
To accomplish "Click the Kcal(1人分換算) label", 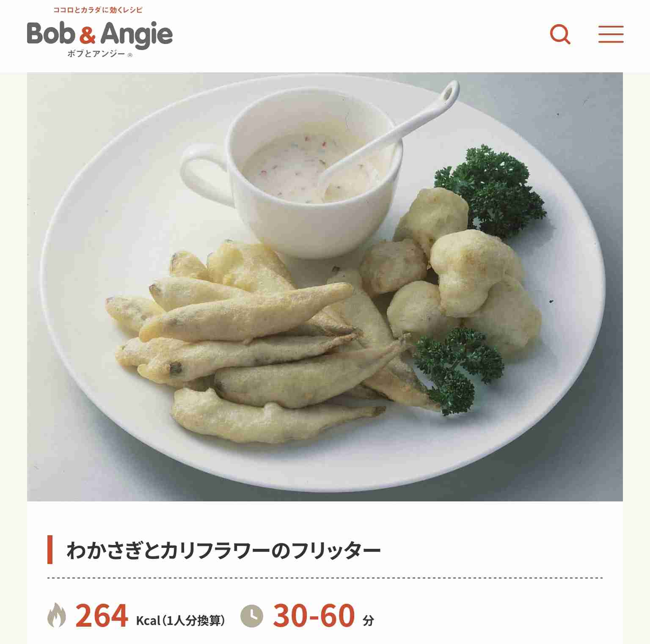I will 180,620.
